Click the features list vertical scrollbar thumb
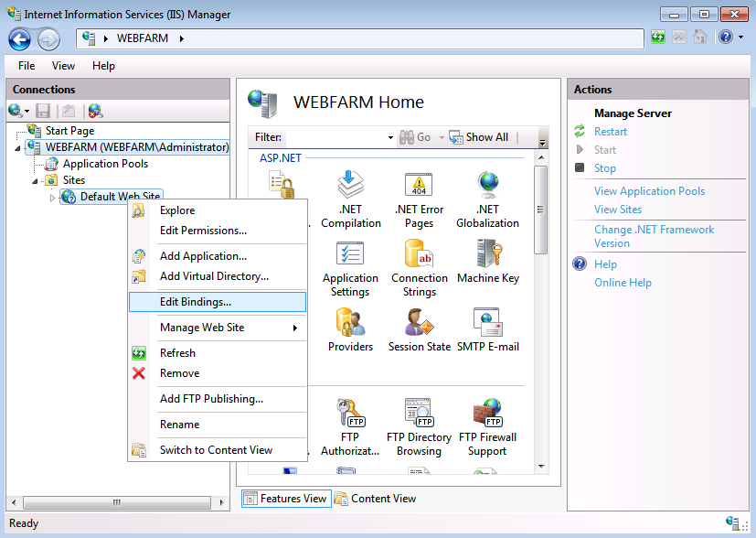The image size is (756, 538). click(x=540, y=210)
